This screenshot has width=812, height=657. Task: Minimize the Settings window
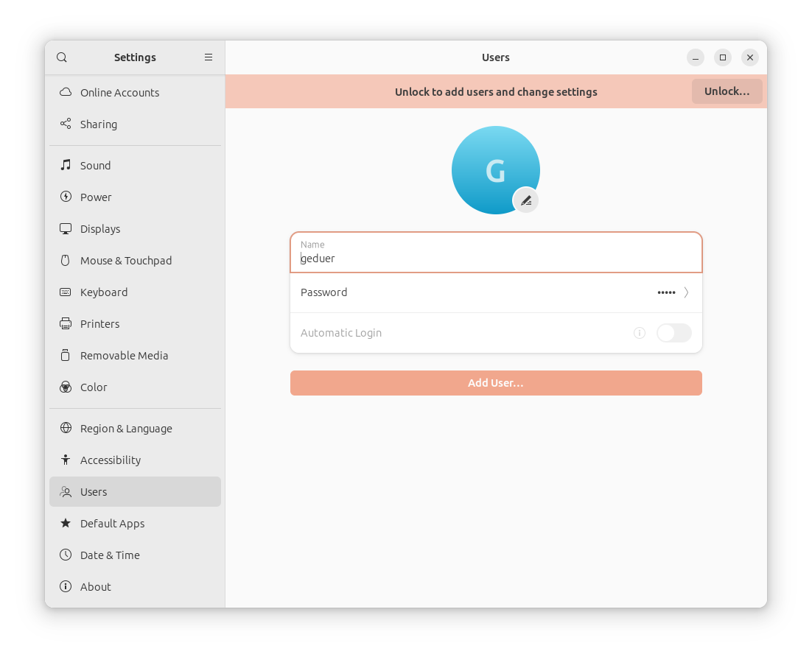(x=696, y=57)
